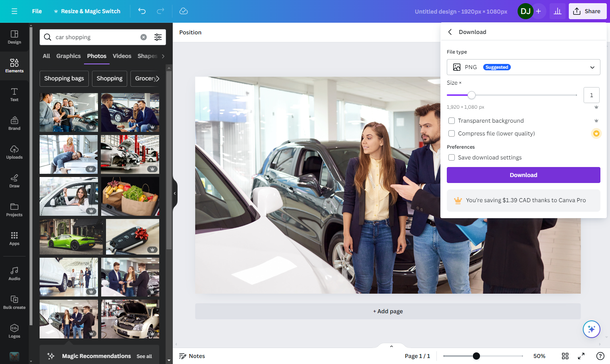Select the All elements tab
610x364 pixels.
pyautogui.click(x=46, y=56)
